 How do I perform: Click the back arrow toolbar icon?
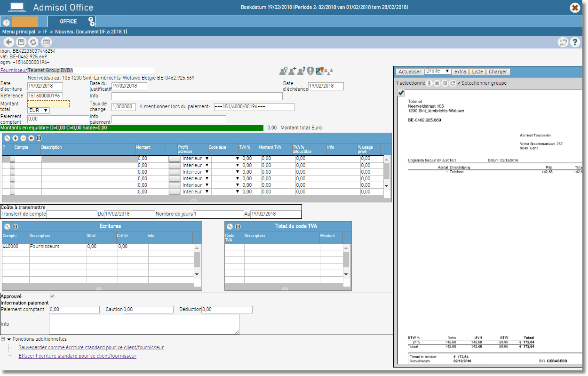pos(8,42)
